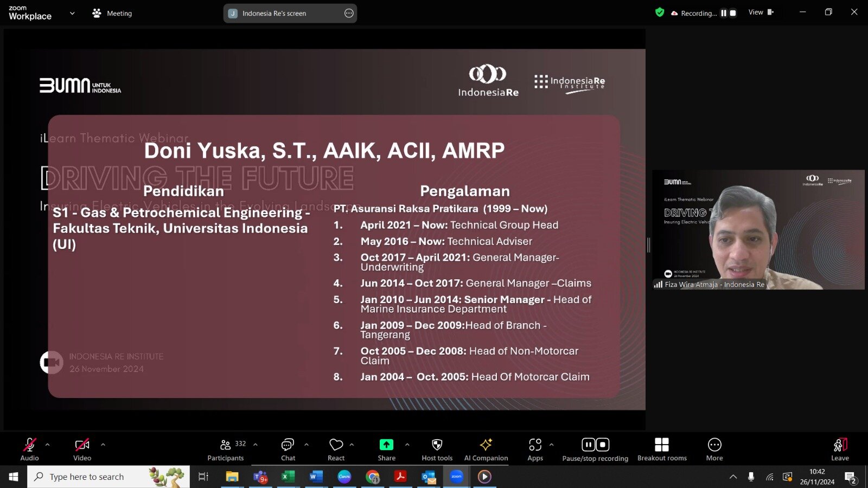Open Task View in taskbar
Image resolution: width=868 pixels, height=488 pixels.
[x=203, y=477]
